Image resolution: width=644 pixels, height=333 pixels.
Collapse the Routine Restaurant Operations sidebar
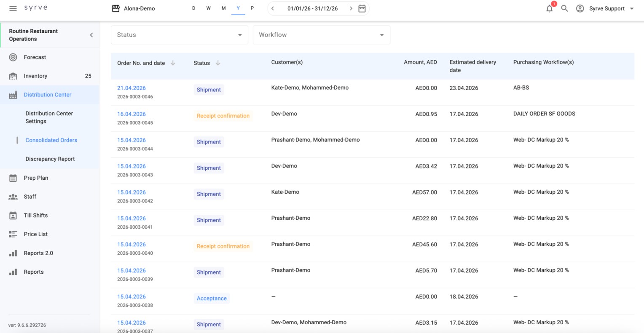point(91,35)
